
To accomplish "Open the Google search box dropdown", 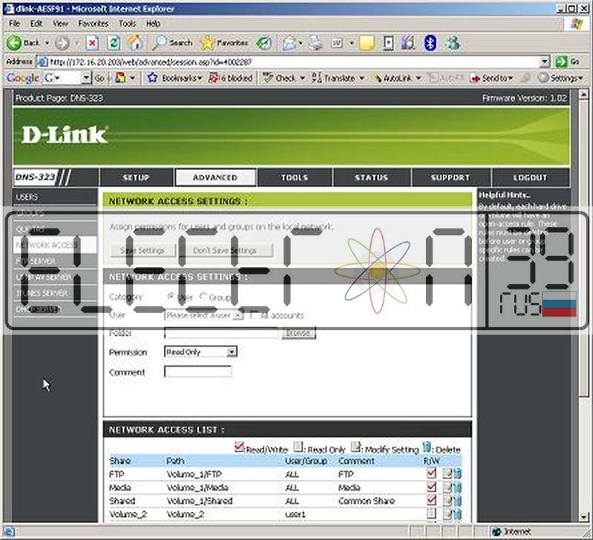I will coord(87,78).
